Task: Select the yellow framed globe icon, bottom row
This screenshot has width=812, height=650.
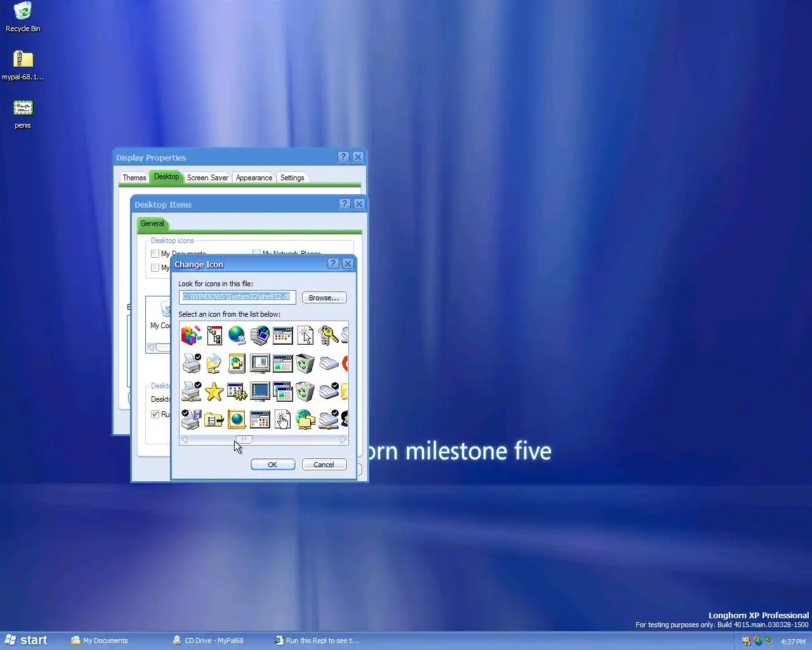Action: coord(237,420)
